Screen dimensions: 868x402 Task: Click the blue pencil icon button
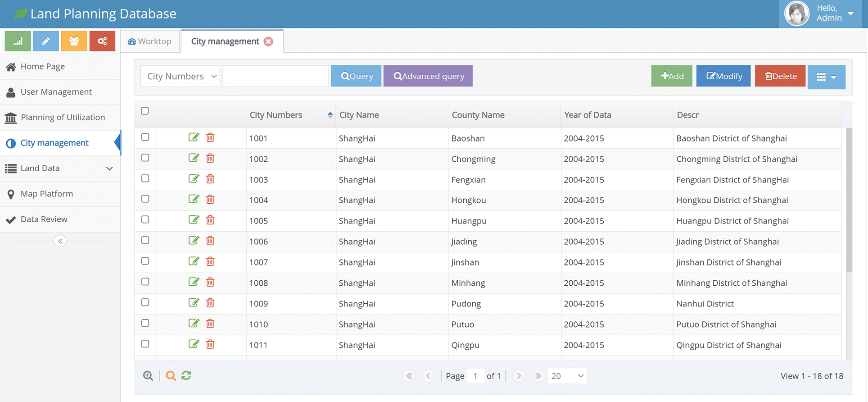click(x=46, y=41)
